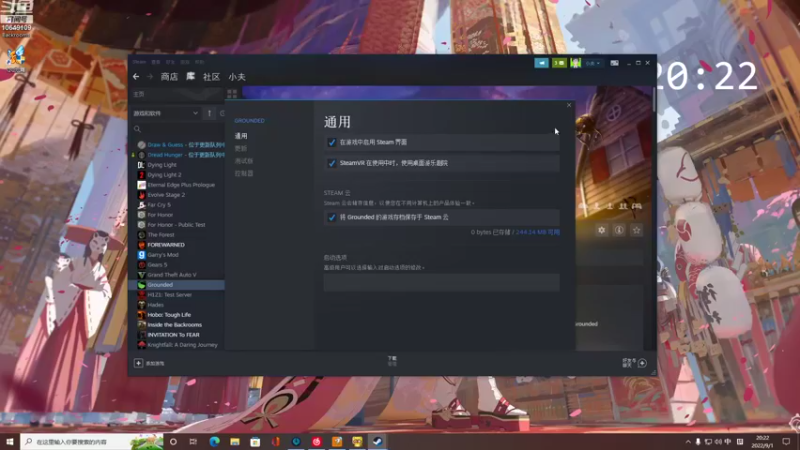
Task: Open the 小夫 profile tab
Action: [x=237, y=77]
